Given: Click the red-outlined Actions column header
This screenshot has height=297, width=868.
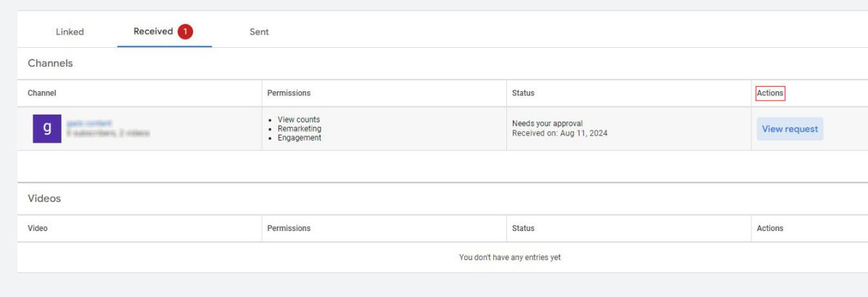Looking at the screenshot, I should [770, 93].
